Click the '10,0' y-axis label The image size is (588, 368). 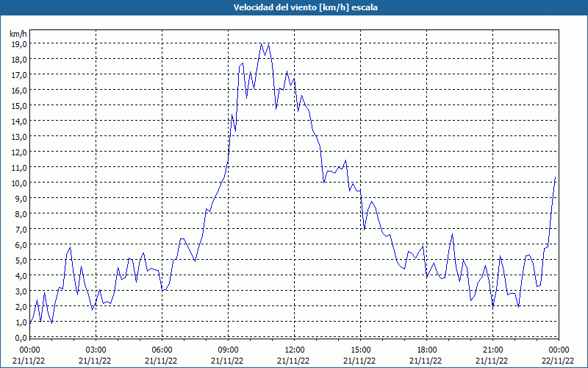point(19,183)
